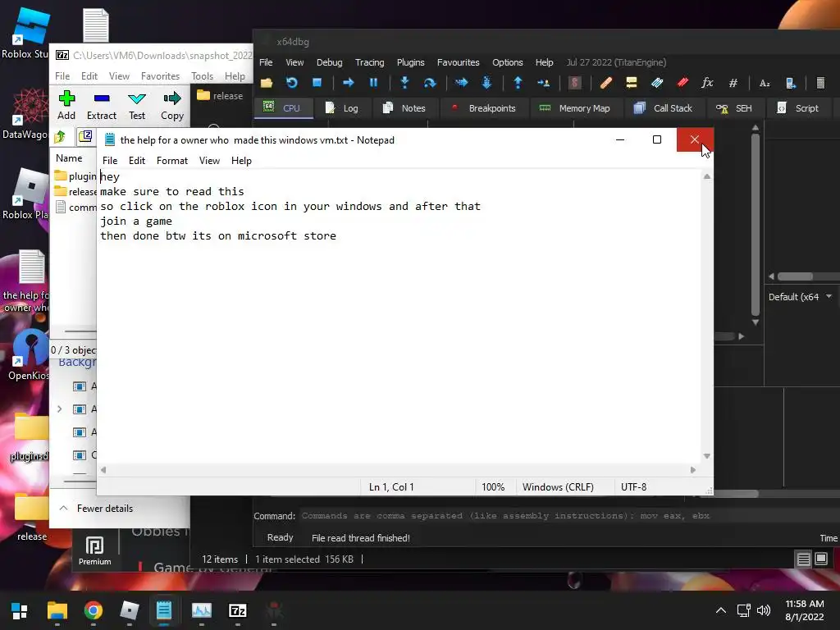Open the Debug menu in x64dbg

pos(330,62)
